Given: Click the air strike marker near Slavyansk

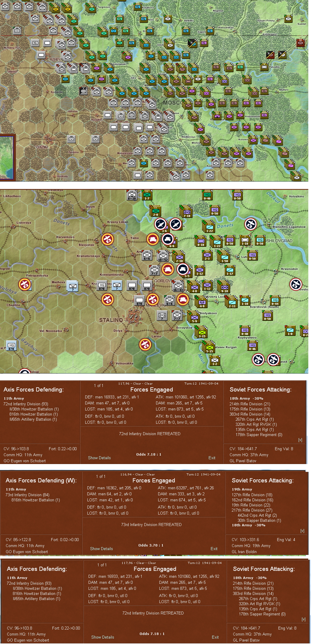Looking at the screenshot, I should coord(107,239).
